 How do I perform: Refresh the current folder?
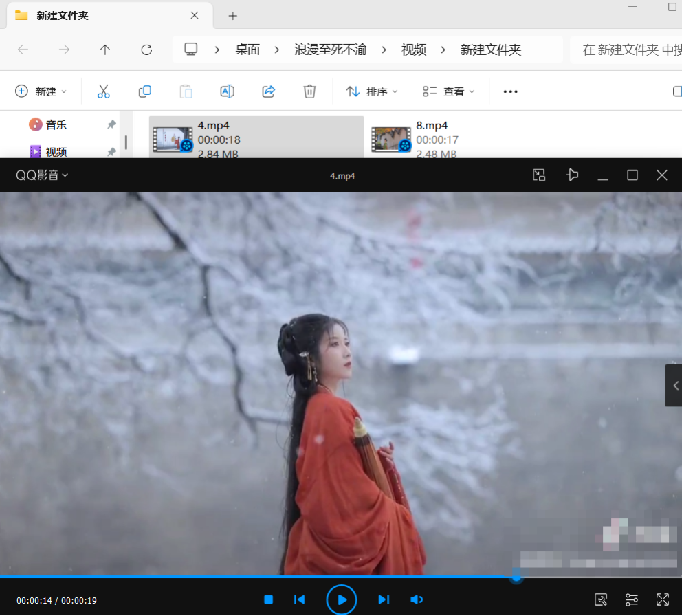[146, 49]
